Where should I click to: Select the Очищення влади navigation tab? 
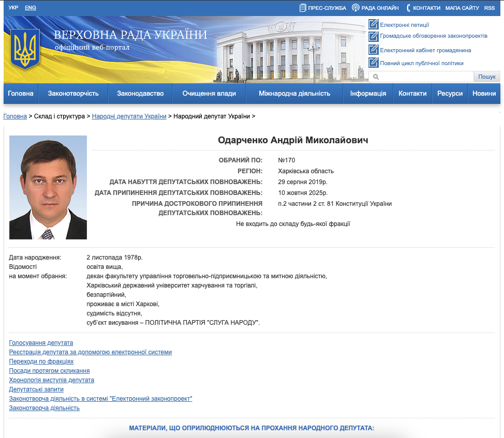(209, 94)
